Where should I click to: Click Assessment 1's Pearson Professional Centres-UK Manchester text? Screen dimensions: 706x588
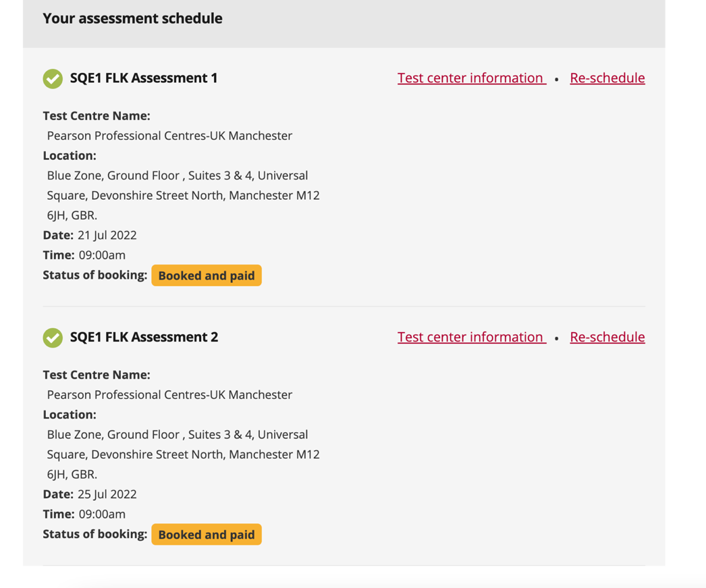169,136
